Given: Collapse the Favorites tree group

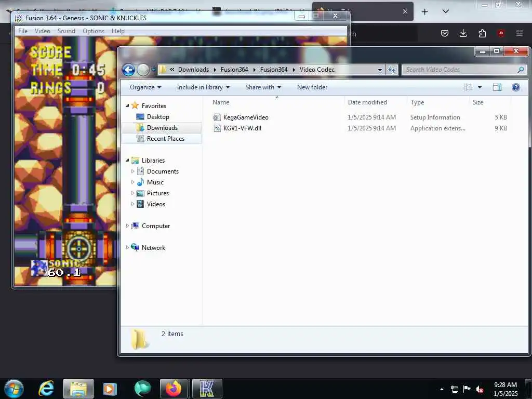Looking at the screenshot, I should click(127, 106).
